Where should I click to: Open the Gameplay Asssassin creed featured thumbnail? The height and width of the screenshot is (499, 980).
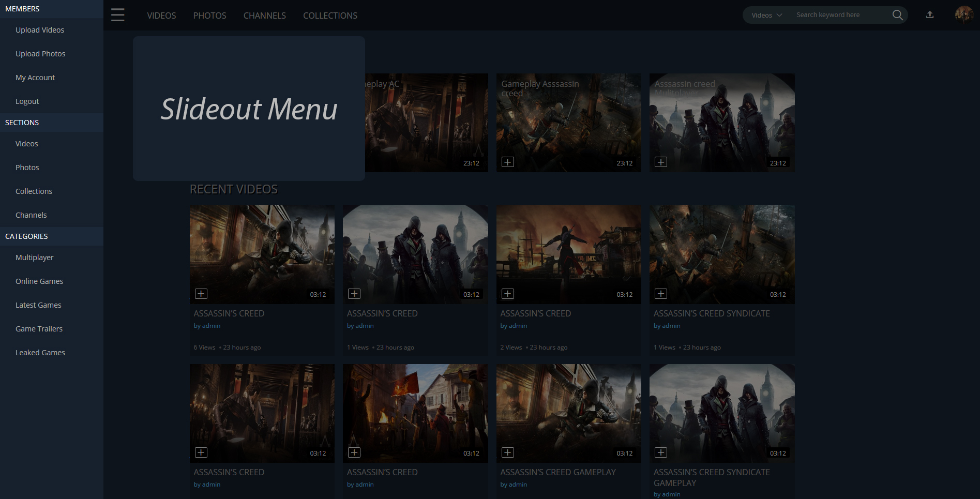click(569, 123)
